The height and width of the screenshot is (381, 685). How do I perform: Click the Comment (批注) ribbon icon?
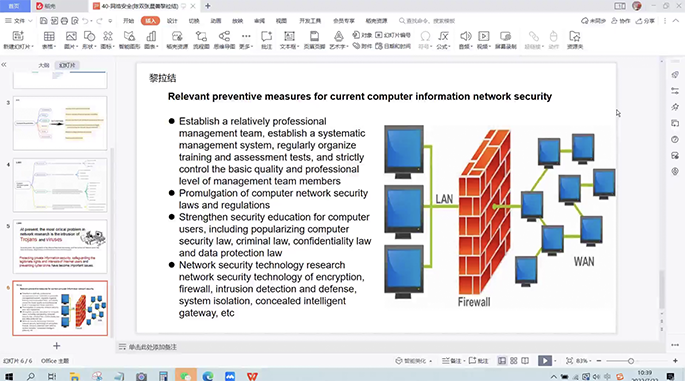click(x=266, y=40)
